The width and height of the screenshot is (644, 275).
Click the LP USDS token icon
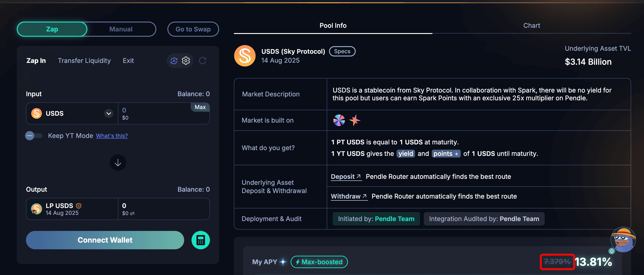[x=37, y=209]
